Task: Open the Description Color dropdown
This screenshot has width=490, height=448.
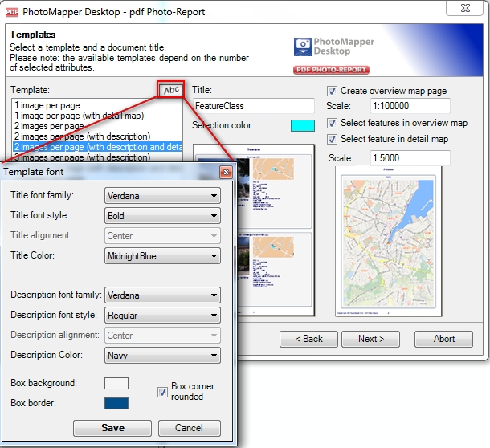Action: point(162,355)
